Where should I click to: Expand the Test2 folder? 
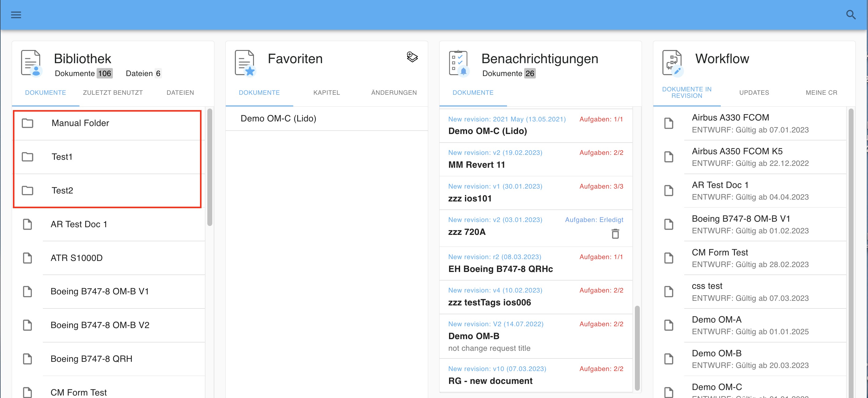click(x=62, y=191)
